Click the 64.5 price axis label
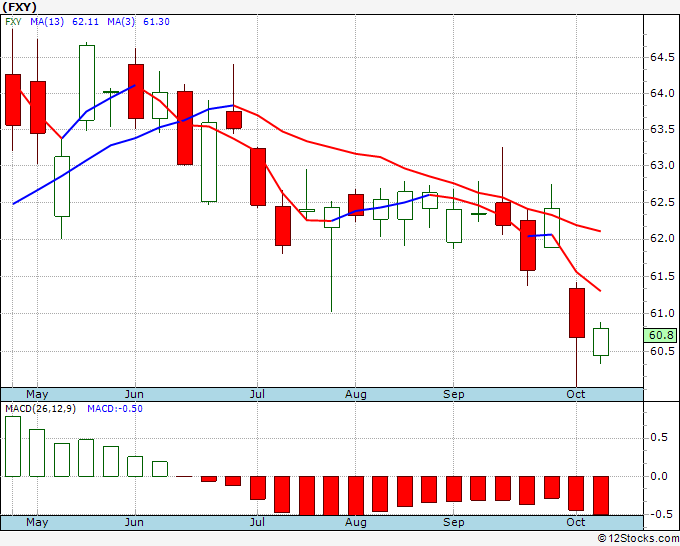This screenshot has height=546, width=680. coord(662,58)
